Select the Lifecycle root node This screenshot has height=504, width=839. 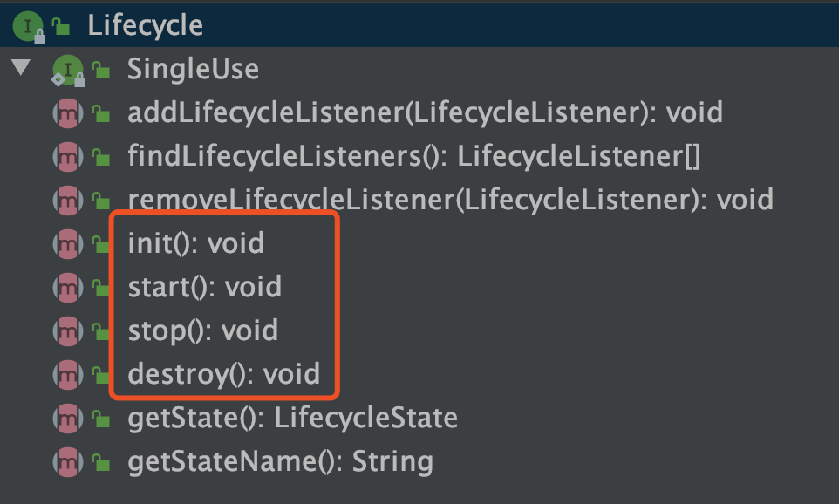(x=145, y=25)
